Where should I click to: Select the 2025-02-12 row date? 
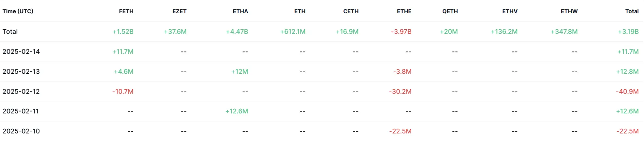21,92
